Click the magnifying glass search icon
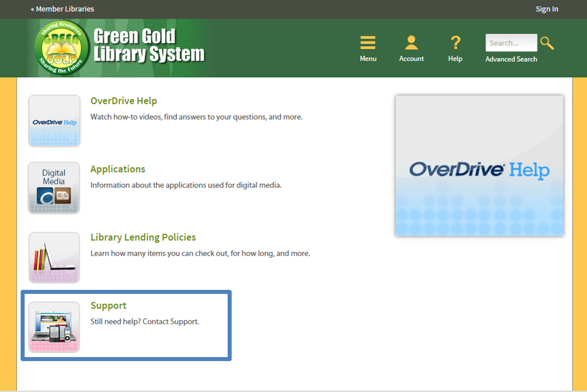 [x=547, y=43]
